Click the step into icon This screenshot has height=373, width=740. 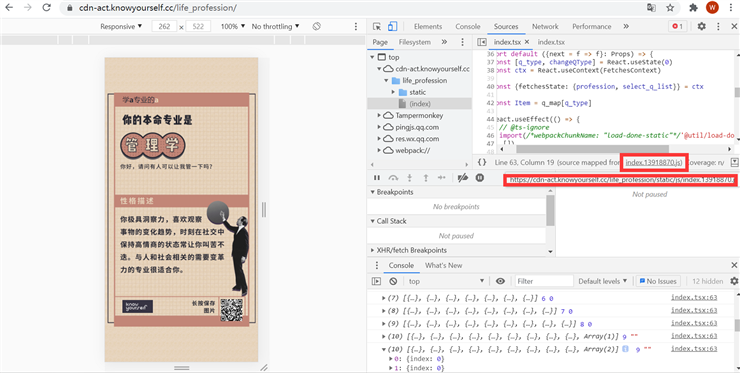coord(410,178)
